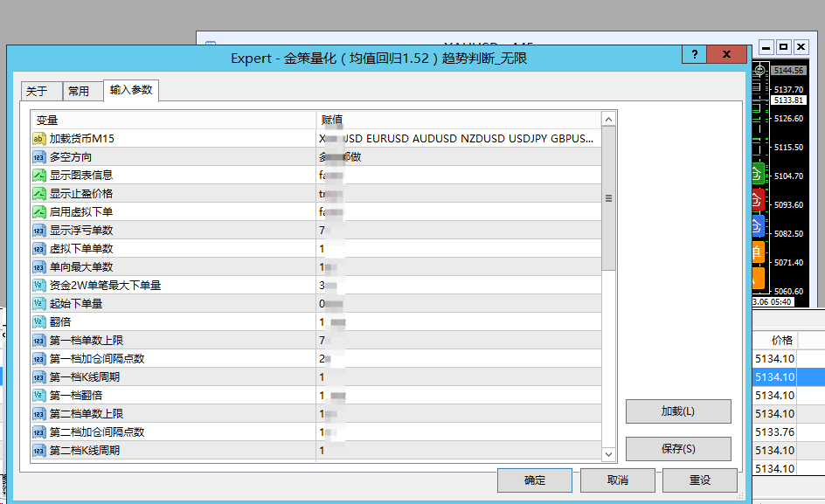The width and height of the screenshot is (825, 504).
Task: Click the icon beside 虚拟下单单数
Action: [x=39, y=249]
